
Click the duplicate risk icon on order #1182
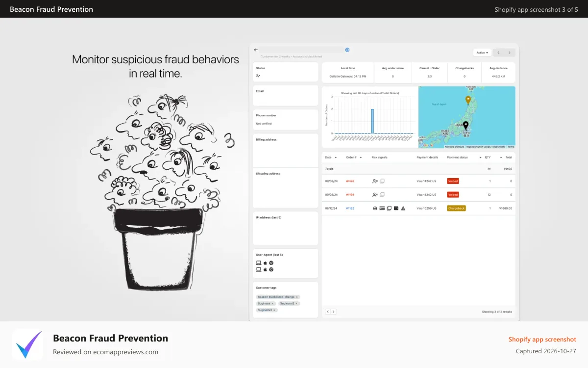point(389,208)
